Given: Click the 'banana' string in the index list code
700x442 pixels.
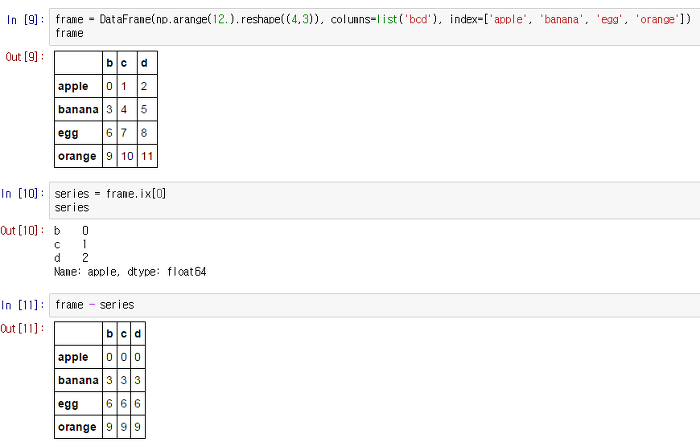Looking at the screenshot, I should click(562, 20).
